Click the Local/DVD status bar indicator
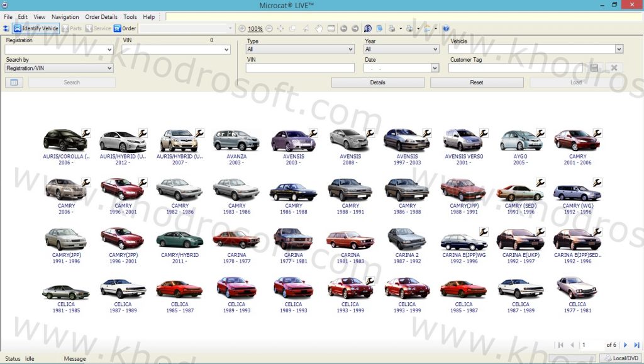This screenshot has width=644, height=364. (622, 358)
